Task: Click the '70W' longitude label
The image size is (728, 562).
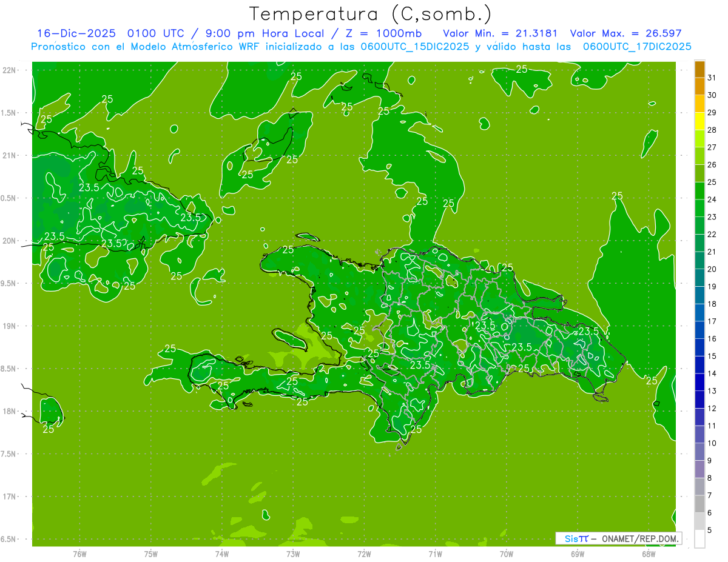Action: (x=507, y=554)
